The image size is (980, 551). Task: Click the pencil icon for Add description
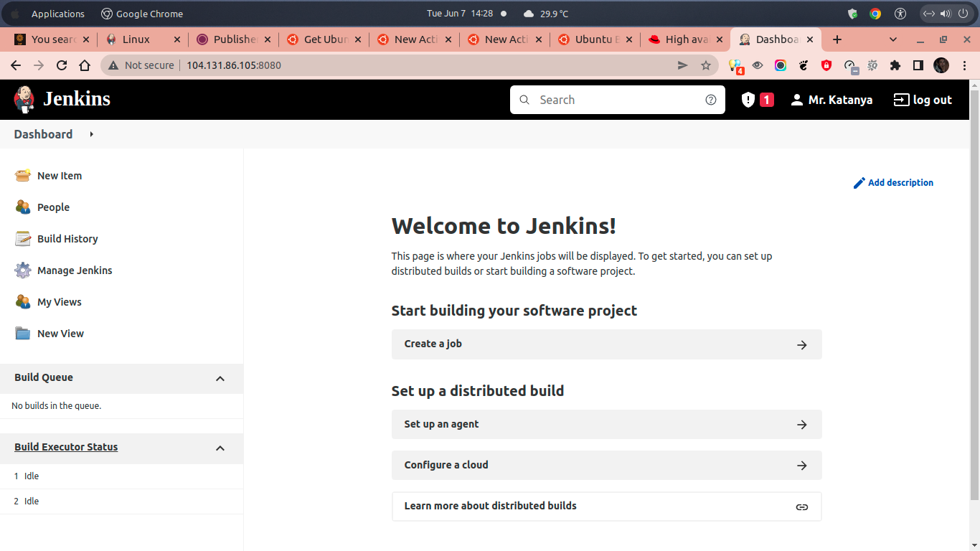[859, 183]
